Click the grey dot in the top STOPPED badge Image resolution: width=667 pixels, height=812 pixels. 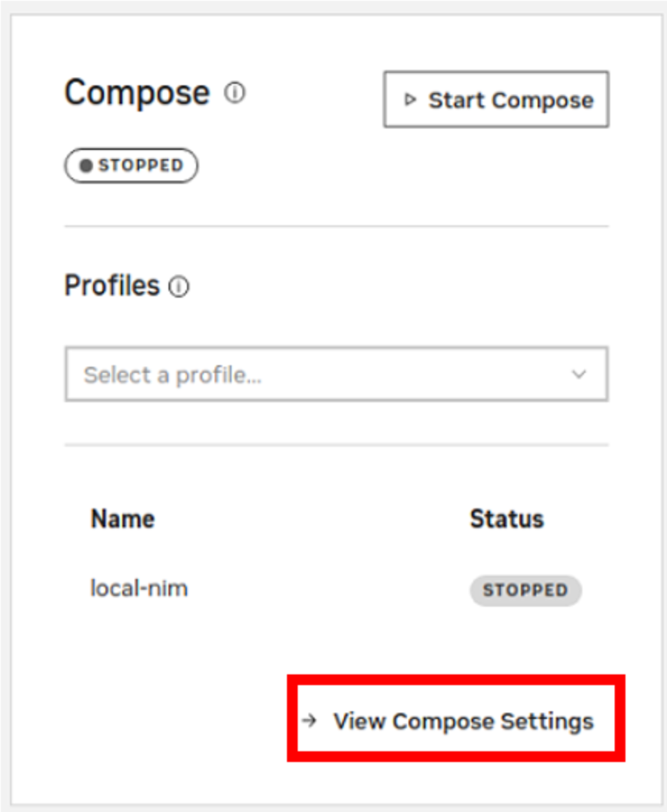(x=86, y=166)
